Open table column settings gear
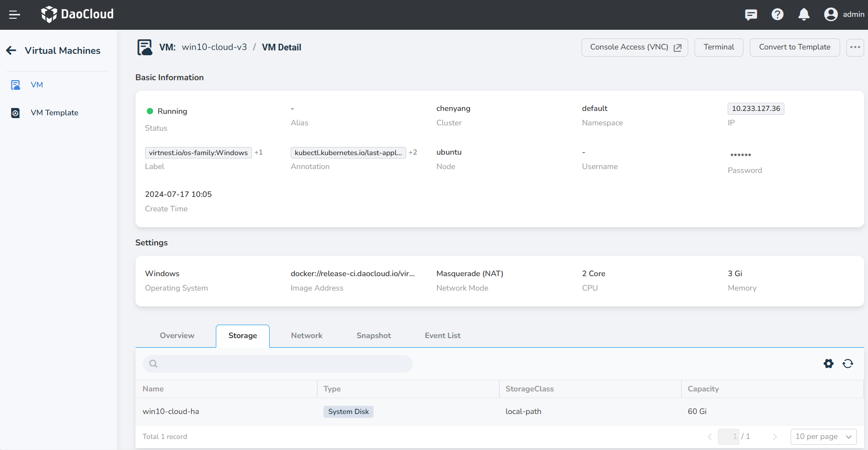The height and width of the screenshot is (450, 868). click(829, 364)
